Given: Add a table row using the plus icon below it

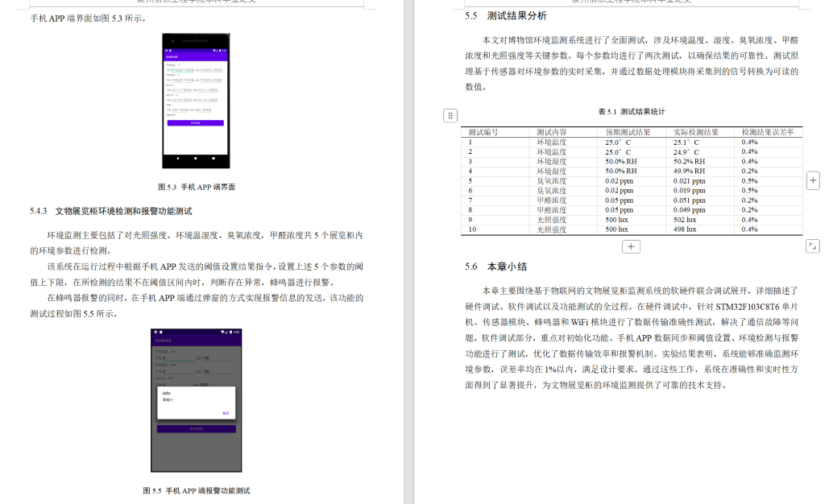Looking at the screenshot, I should click(x=632, y=246).
